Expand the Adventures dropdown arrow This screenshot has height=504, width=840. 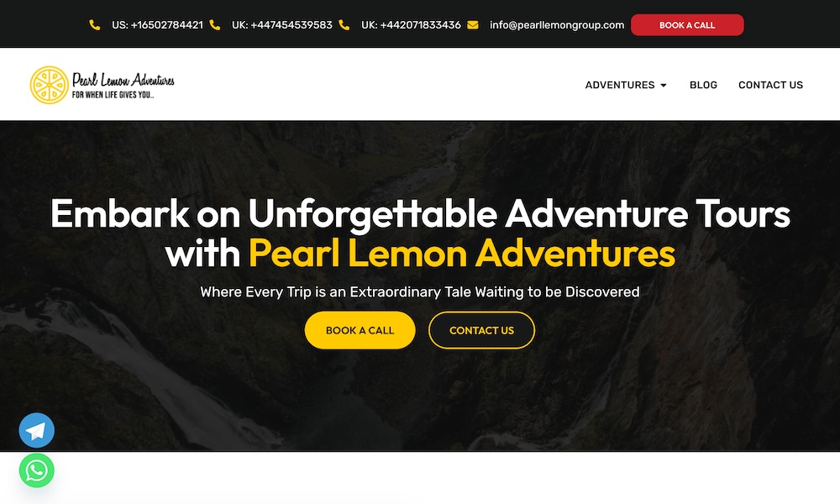(664, 85)
